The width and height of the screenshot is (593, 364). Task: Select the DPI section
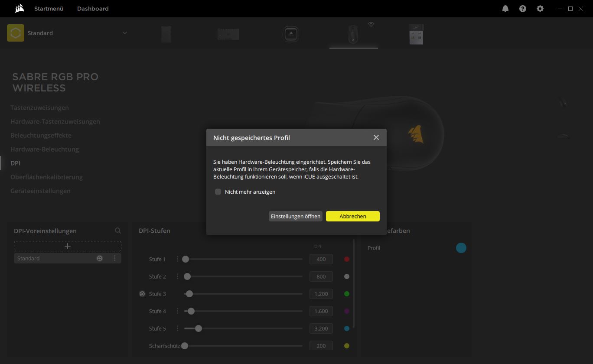(x=15, y=163)
